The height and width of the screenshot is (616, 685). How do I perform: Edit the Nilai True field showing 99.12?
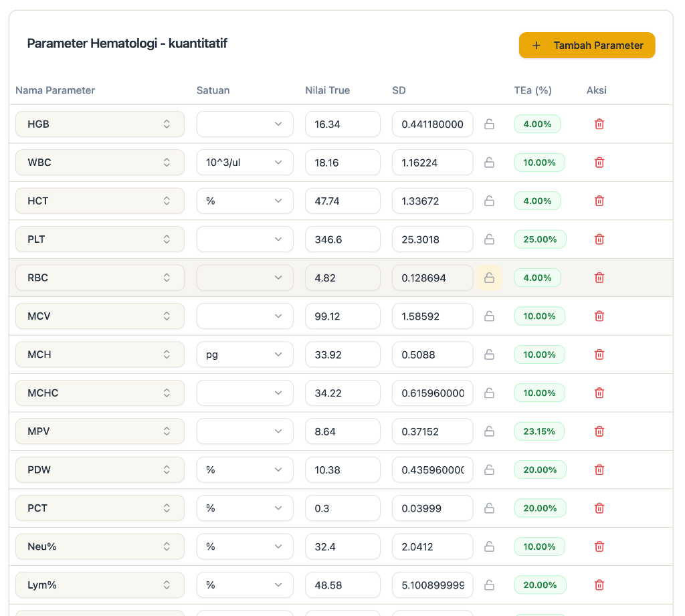[342, 316]
